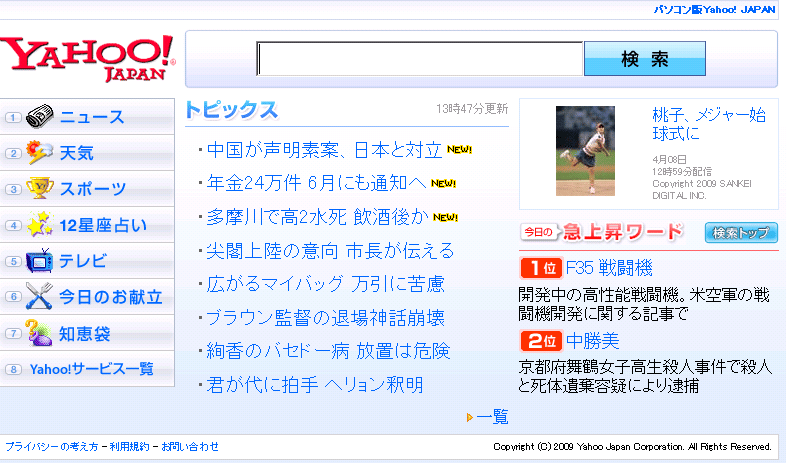Open the ニュース menu item

(87, 117)
